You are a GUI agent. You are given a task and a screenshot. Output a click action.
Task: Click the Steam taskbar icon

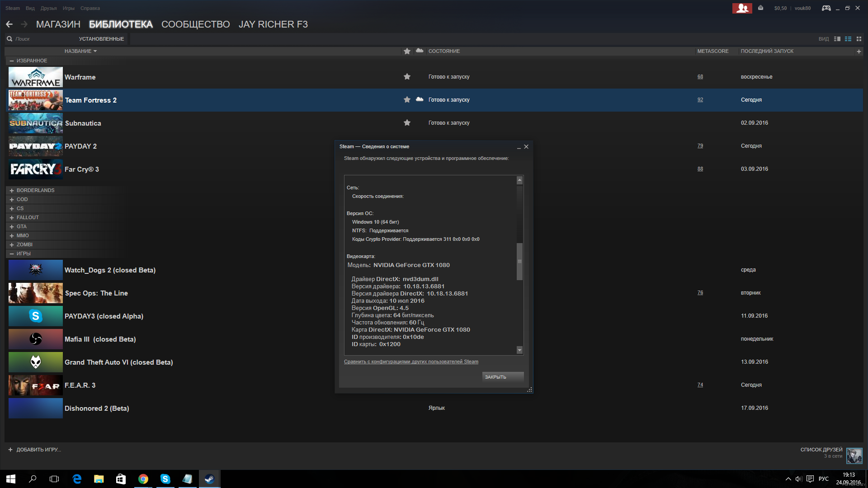[209, 479]
